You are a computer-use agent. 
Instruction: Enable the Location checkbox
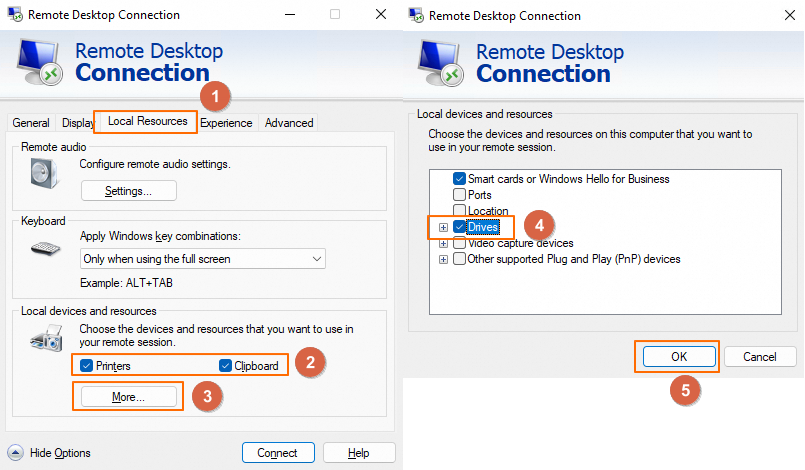459,210
